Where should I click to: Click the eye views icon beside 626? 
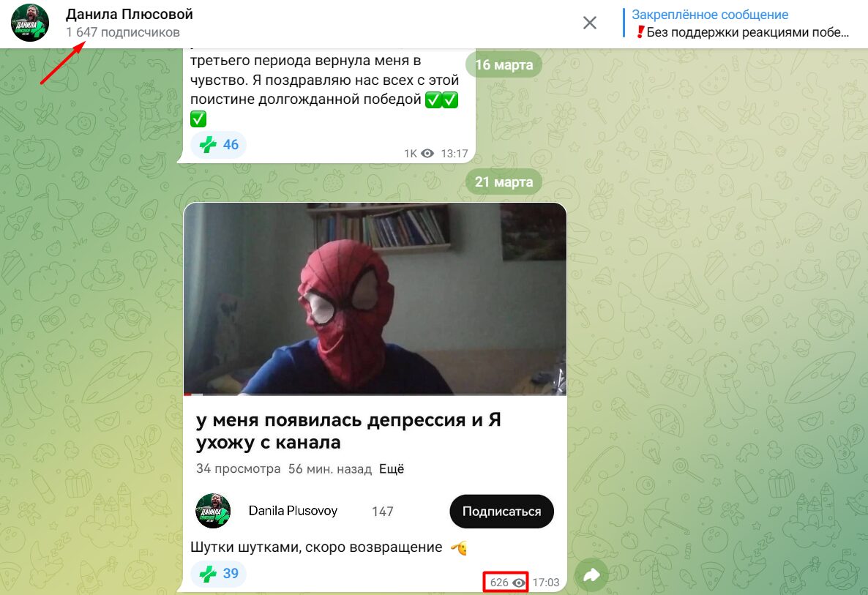(519, 583)
